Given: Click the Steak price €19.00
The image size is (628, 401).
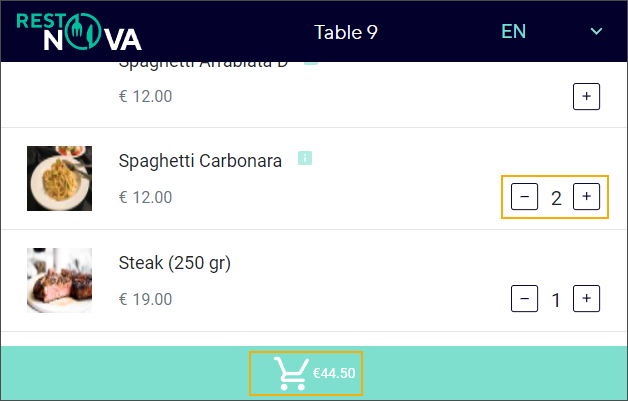Looking at the screenshot, I should click(145, 299).
